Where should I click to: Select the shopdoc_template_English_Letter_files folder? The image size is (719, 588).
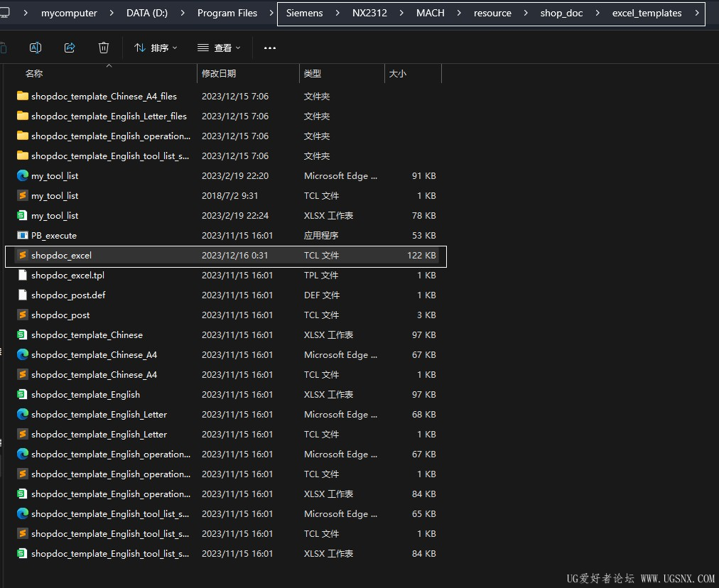[109, 116]
